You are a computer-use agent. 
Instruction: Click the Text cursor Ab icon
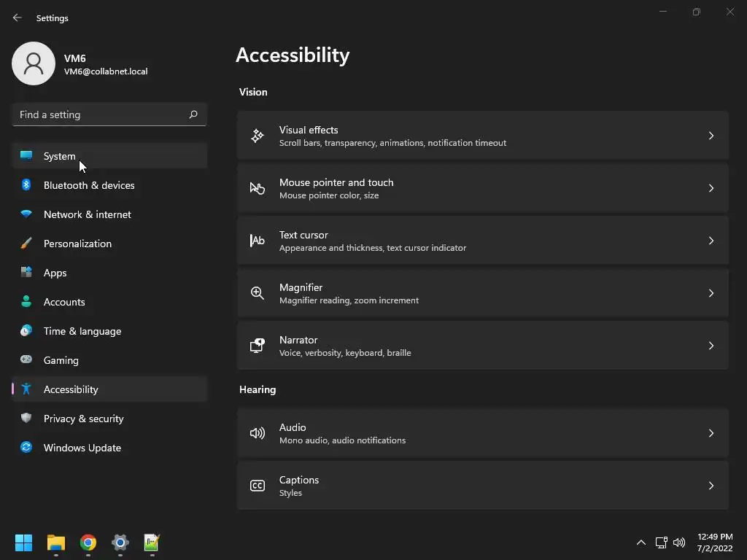pyautogui.click(x=258, y=241)
